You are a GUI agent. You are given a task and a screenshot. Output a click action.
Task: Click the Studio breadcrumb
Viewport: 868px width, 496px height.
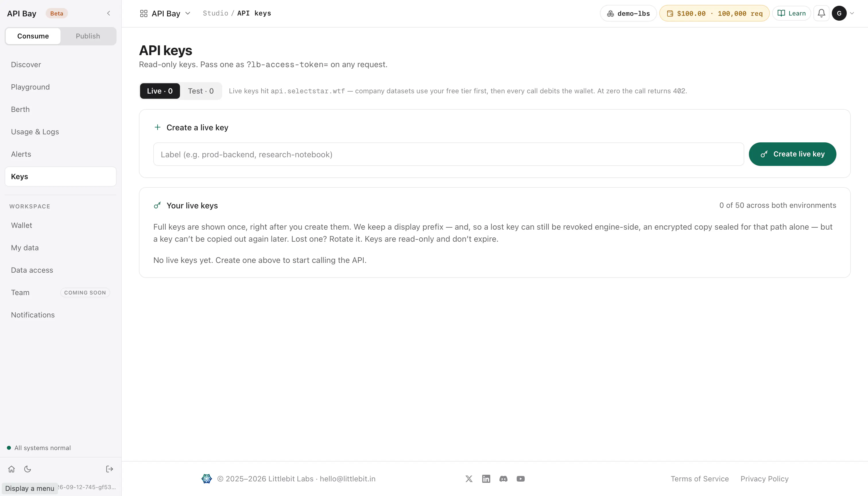pyautogui.click(x=215, y=13)
